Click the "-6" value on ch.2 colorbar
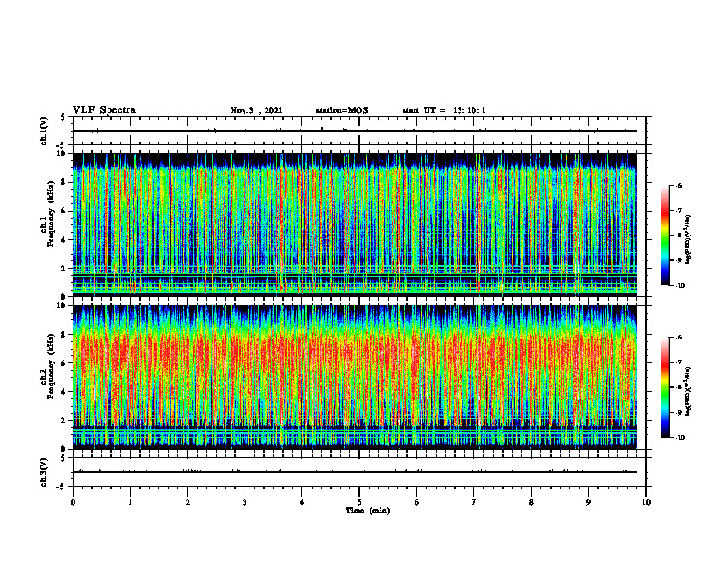Screen dimensions: 728x563 point(678,338)
